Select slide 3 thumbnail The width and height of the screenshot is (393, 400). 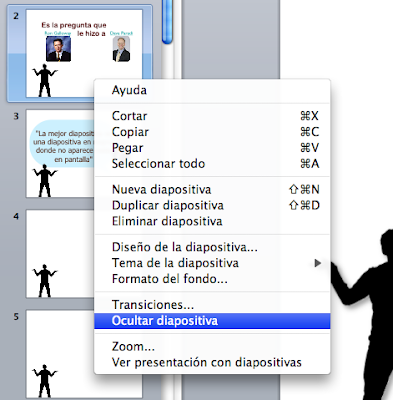(x=60, y=154)
